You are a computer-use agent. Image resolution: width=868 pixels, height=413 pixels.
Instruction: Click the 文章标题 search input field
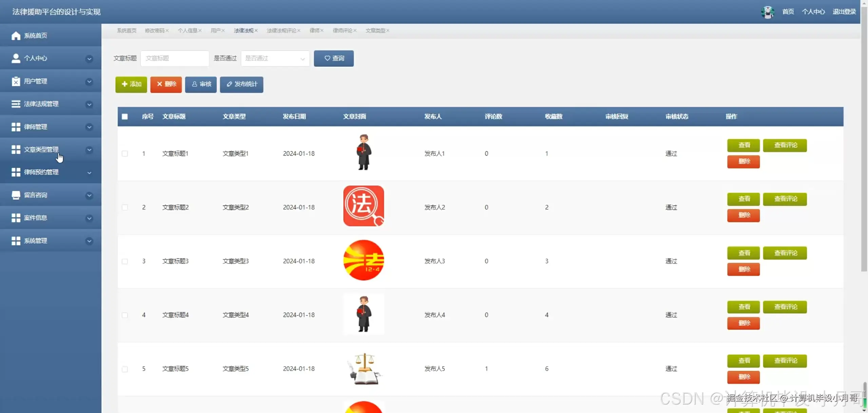tap(175, 58)
